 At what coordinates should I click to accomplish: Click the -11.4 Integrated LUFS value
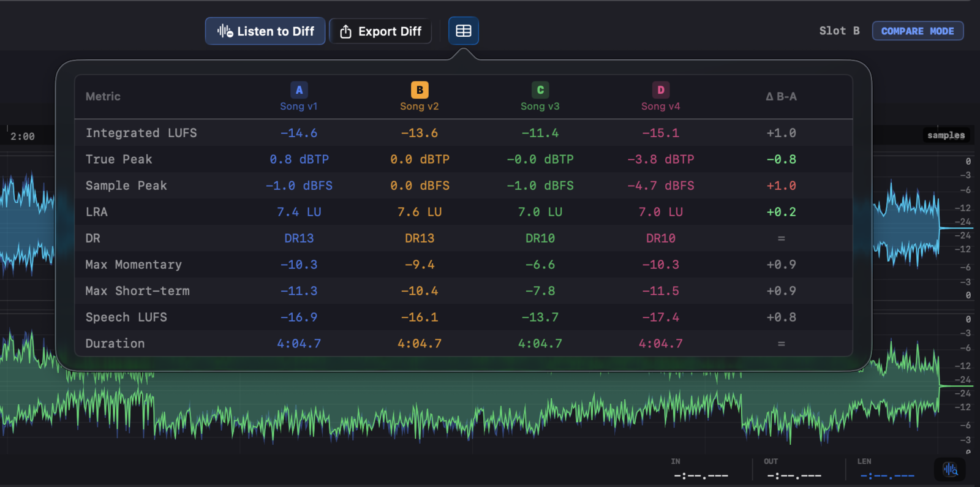coord(540,133)
